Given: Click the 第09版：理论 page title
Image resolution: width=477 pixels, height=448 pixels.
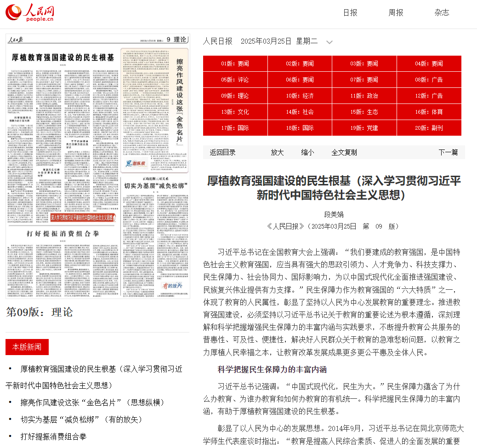Looking at the screenshot, I should pos(39,312).
